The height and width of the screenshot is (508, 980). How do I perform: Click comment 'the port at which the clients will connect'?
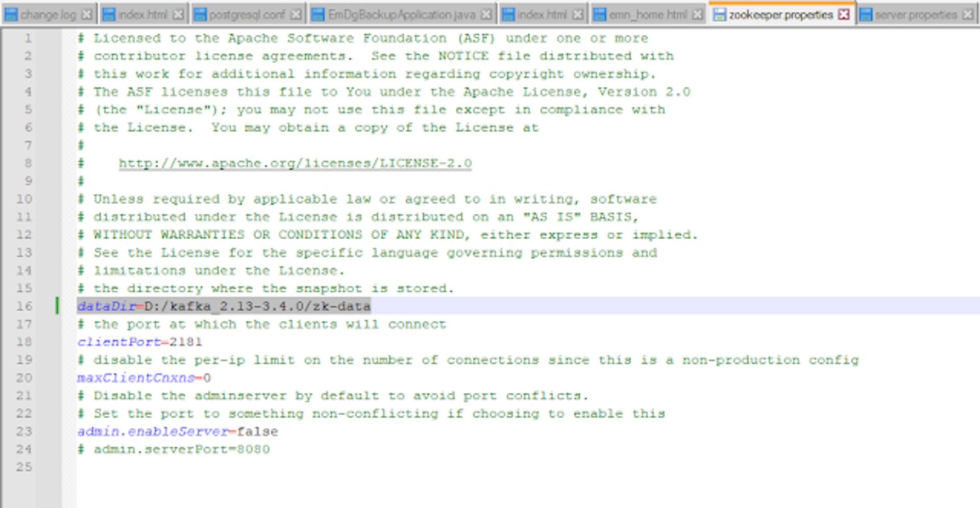pos(262,324)
